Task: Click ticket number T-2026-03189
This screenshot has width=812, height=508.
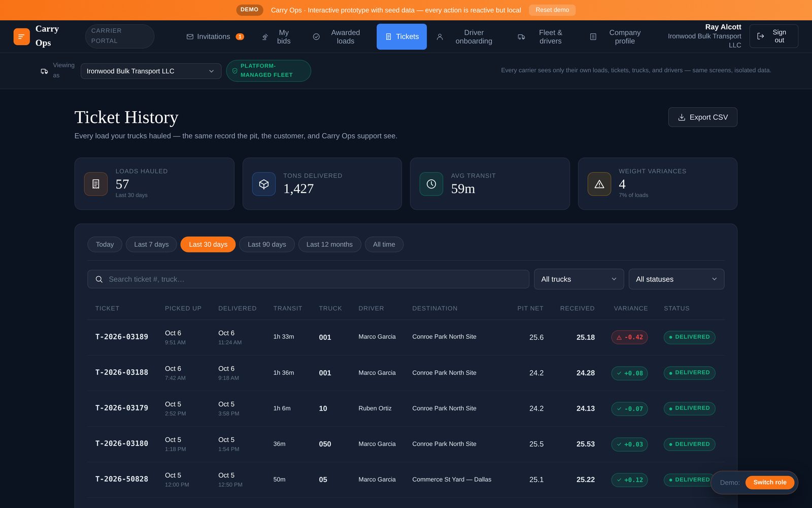Action: [x=122, y=337]
